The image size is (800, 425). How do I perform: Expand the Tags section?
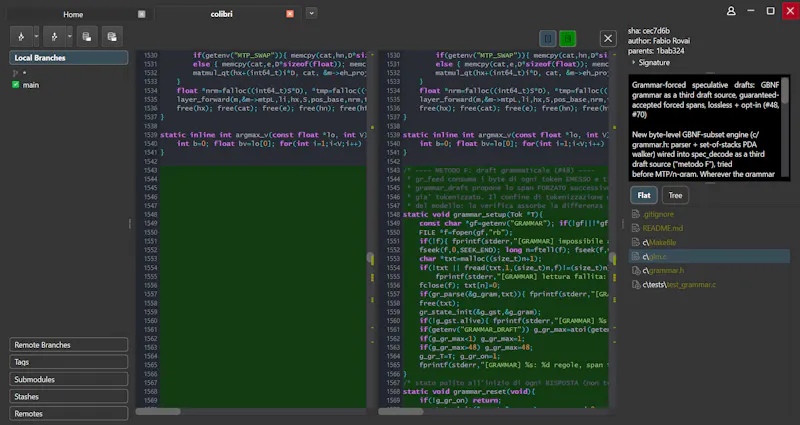tap(68, 362)
